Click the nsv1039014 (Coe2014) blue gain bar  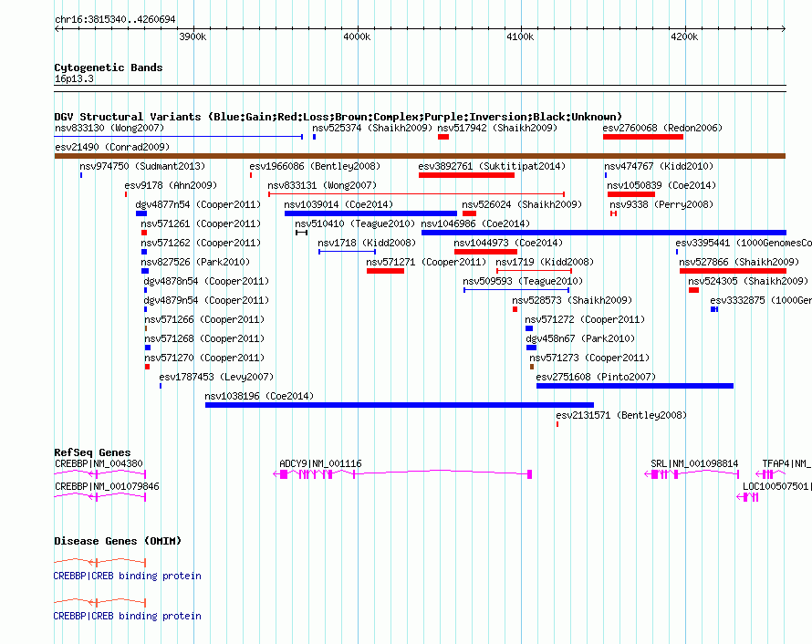pyautogui.click(x=370, y=213)
